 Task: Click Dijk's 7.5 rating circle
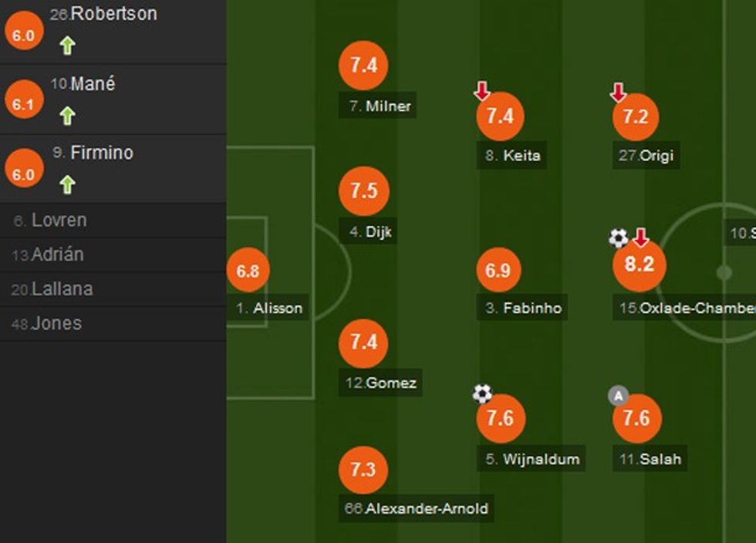[x=363, y=191]
